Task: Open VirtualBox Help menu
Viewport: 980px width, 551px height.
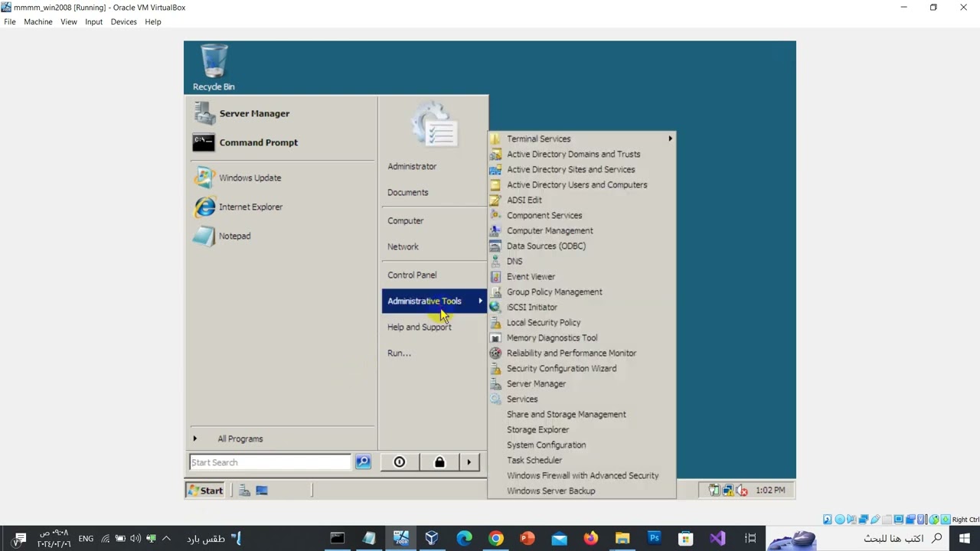Action: (x=153, y=21)
